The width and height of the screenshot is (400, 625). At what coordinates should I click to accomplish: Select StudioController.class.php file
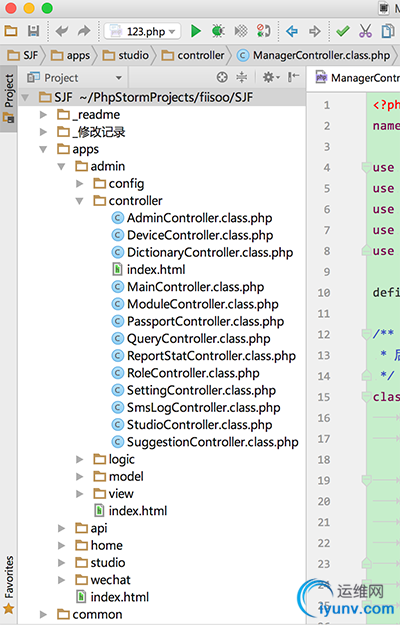click(192, 425)
